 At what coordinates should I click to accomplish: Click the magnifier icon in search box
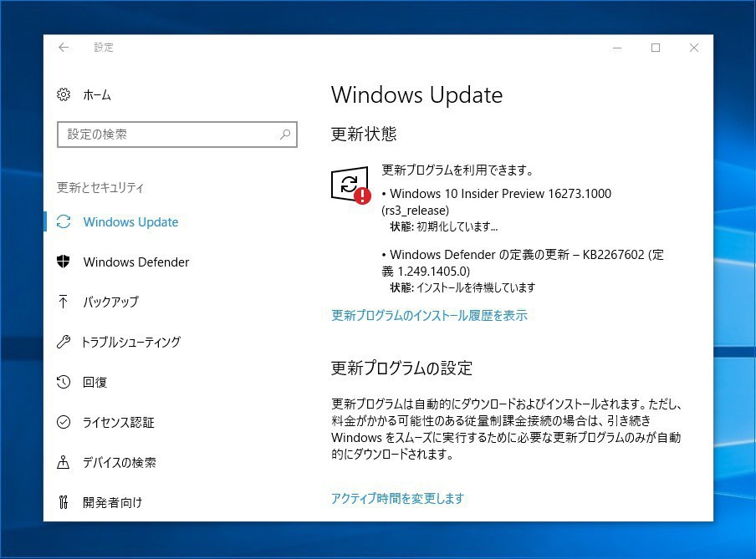(285, 135)
